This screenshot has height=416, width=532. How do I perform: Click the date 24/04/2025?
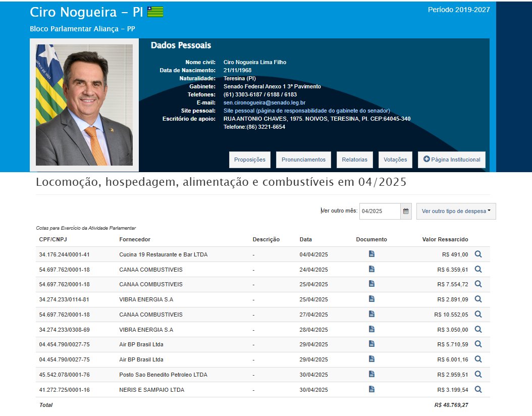point(313,270)
